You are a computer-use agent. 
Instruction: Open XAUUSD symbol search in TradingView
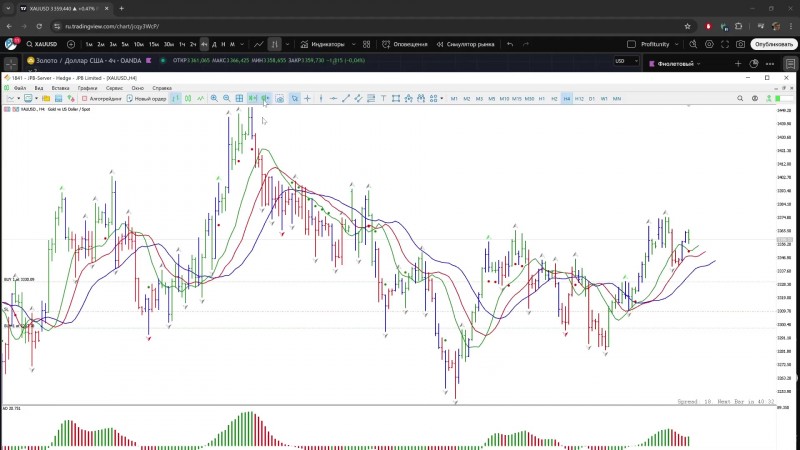[x=42, y=44]
